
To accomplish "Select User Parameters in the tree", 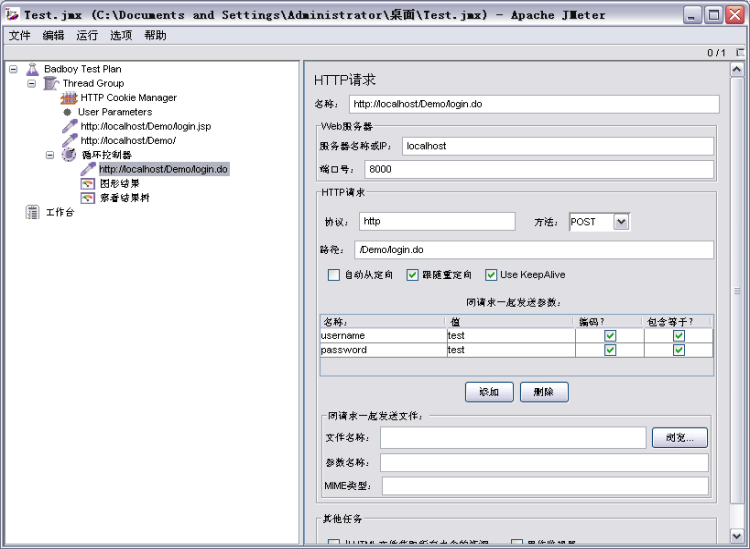I will coord(115,112).
